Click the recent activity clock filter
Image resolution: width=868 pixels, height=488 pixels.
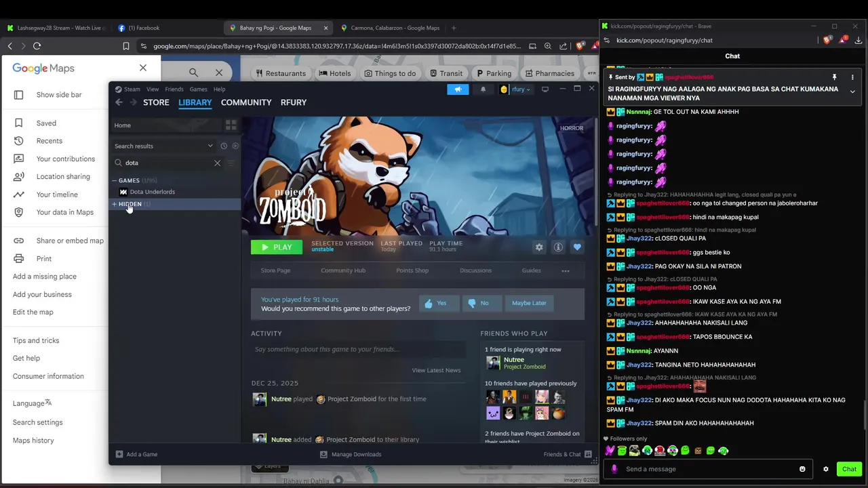click(224, 146)
